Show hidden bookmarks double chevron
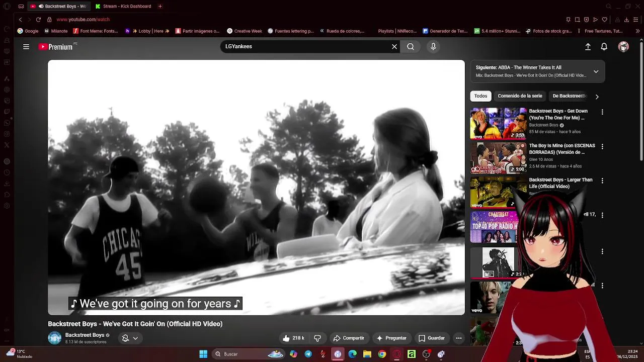The image size is (644, 362). coord(637,31)
